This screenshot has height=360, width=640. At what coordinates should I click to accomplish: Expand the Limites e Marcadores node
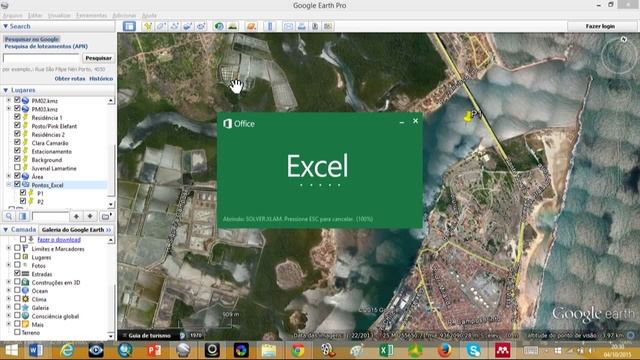coord(9,248)
